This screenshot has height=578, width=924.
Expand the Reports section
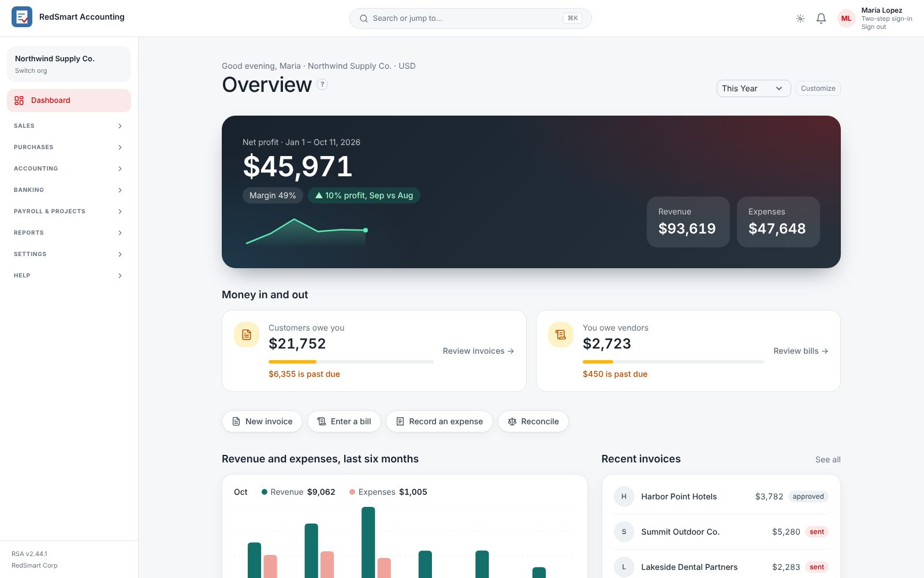69,233
